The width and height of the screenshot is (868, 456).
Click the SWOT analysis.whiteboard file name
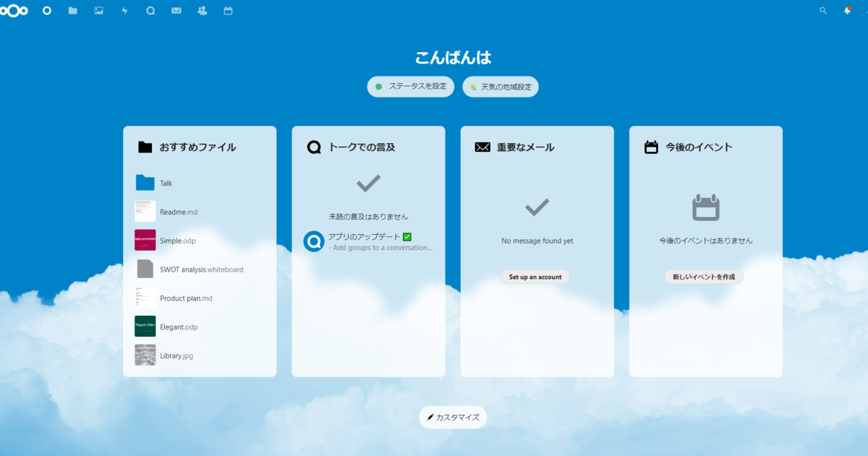(202, 270)
